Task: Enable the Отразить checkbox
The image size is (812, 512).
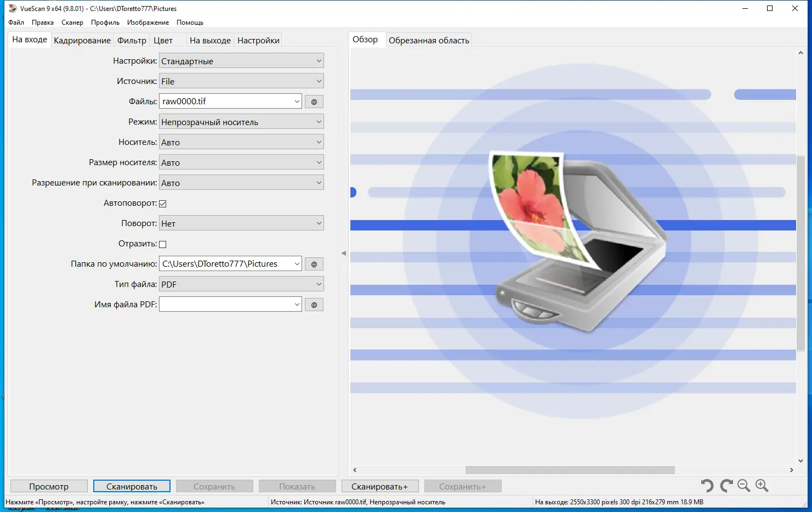Action: [163, 244]
